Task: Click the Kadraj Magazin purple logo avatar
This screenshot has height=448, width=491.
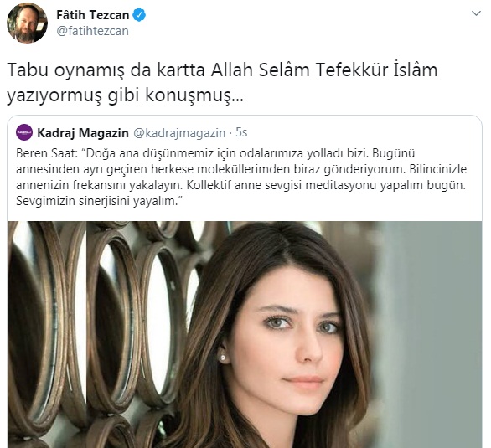Action: click(24, 132)
